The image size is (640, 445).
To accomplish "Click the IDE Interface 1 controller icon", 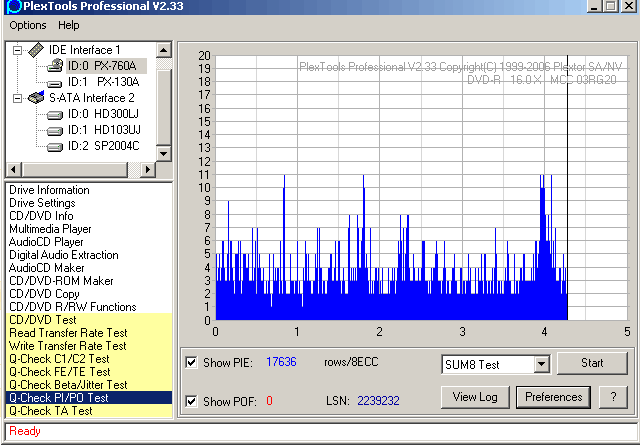I will tap(36, 50).
